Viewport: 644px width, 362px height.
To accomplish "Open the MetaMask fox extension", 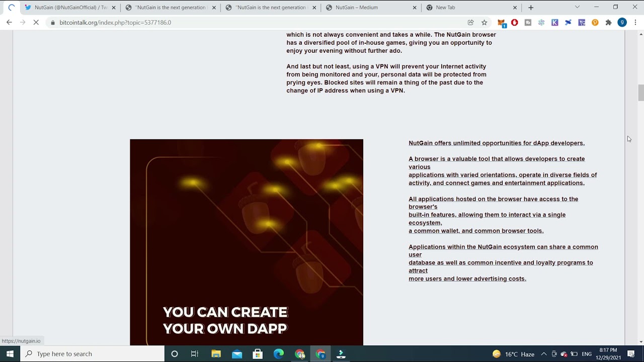I will tap(501, 23).
